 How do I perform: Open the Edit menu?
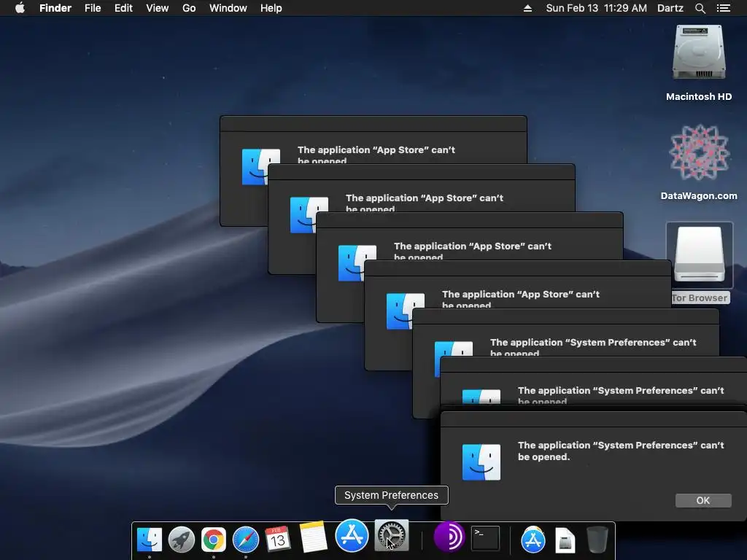point(123,8)
